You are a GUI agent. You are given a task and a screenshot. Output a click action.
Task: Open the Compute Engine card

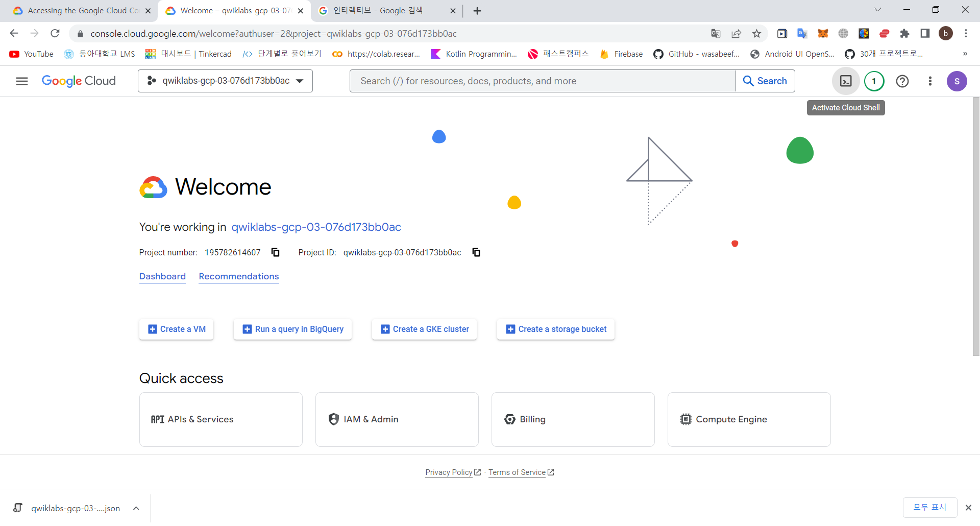749,419
